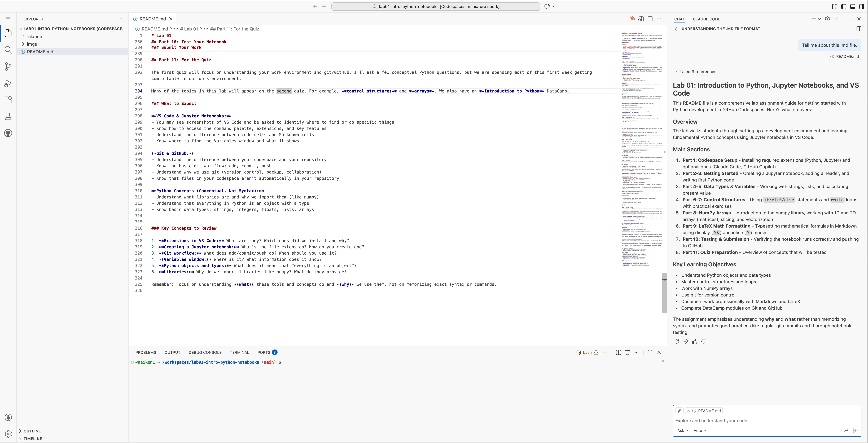This screenshot has width=868, height=443.
Task: Split the terminal into two panes
Action: 618,352
